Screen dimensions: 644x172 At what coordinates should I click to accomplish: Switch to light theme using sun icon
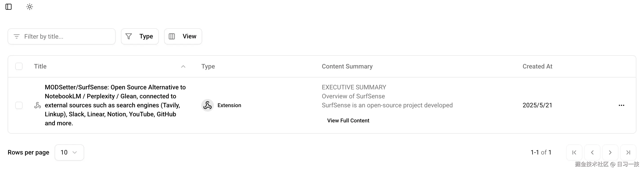(29, 7)
